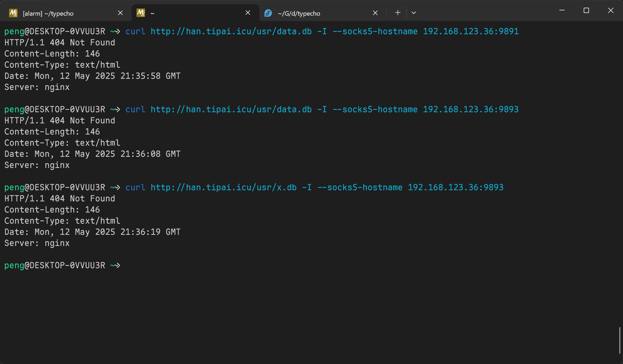
Task: Minimize the terminal window
Action: click(x=562, y=11)
